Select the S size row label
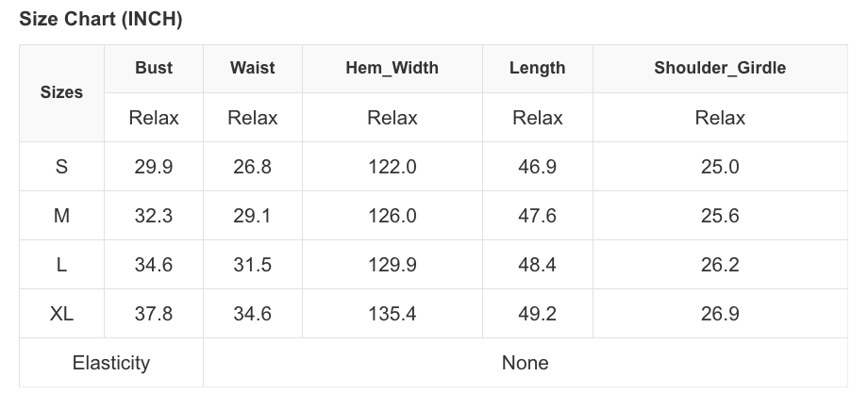The width and height of the screenshot is (868, 409). 61,167
